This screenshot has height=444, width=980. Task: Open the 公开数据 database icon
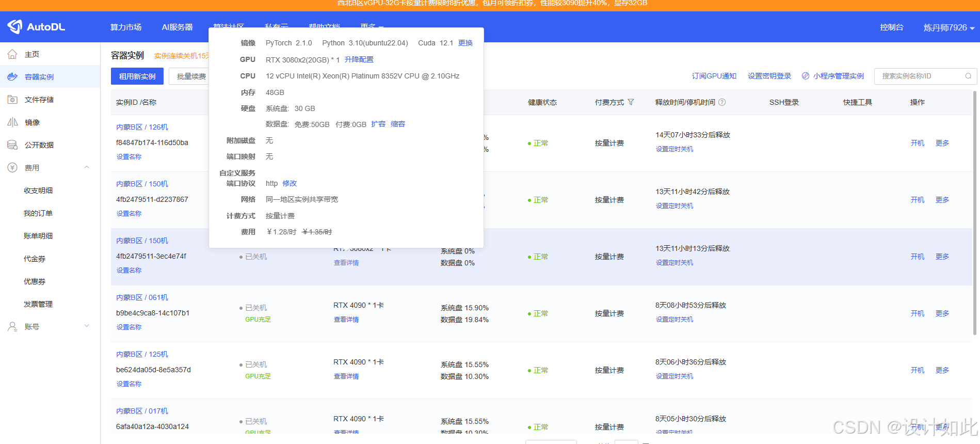point(12,145)
